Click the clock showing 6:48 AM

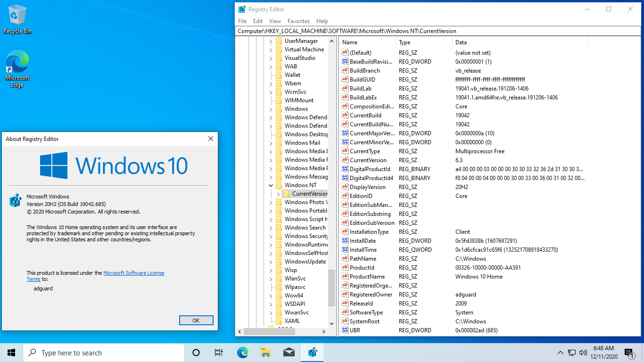(603, 348)
